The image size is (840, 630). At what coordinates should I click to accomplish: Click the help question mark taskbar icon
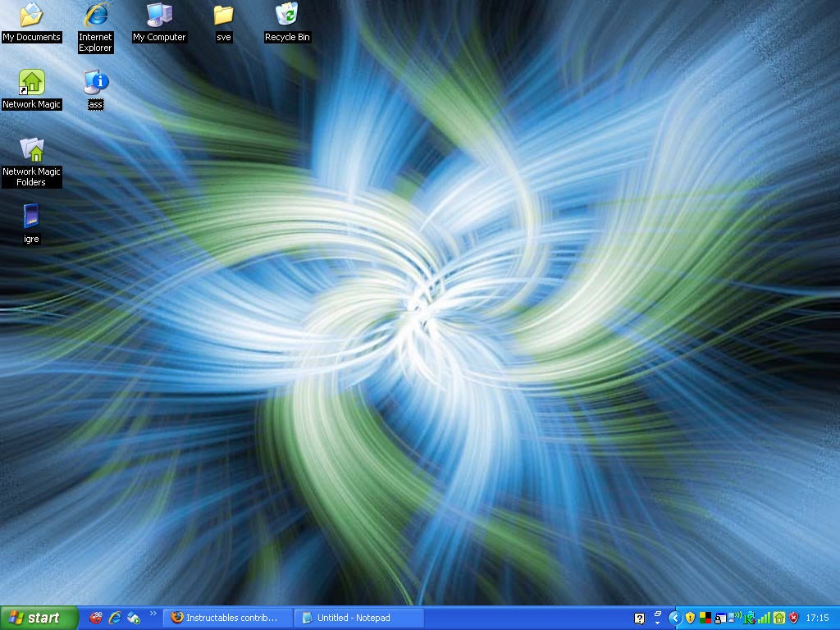[x=640, y=619]
